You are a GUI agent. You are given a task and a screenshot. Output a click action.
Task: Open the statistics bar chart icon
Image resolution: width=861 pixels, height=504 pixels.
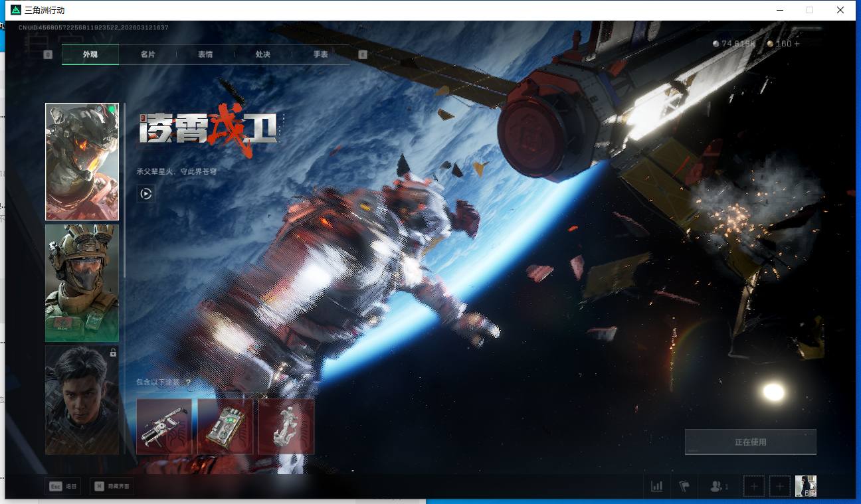pos(657,486)
